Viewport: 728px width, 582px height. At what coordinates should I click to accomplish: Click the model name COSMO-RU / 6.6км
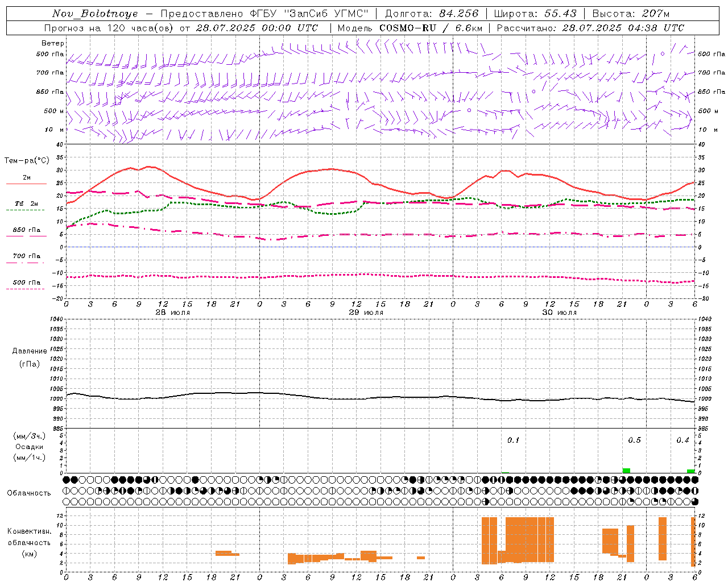pyautogui.click(x=431, y=28)
